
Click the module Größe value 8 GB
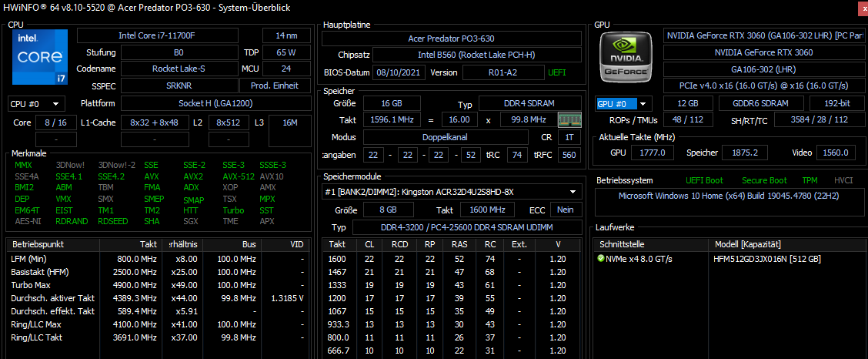pyautogui.click(x=388, y=210)
